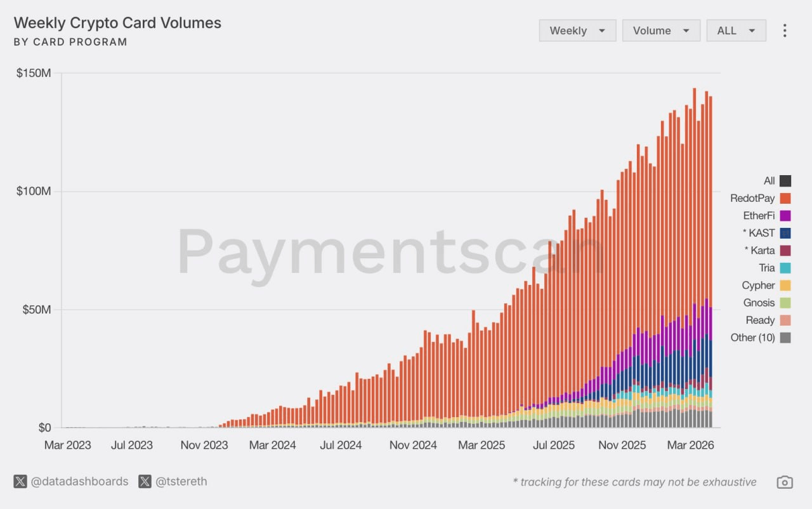Toggle the RedotPay series in legend
Viewport: 812px width, 509px height.
(752, 199)
